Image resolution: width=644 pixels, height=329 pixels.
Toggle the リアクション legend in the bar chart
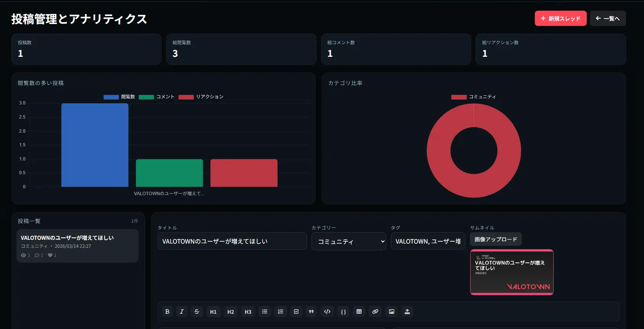pyautogui.click(x=201, y=97)
